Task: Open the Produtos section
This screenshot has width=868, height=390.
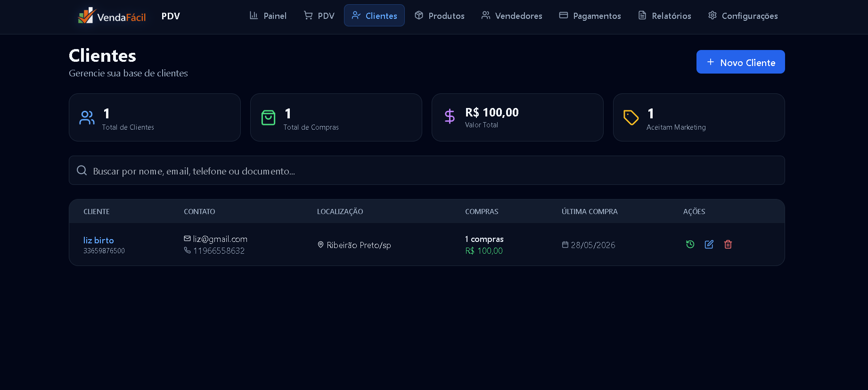Action: [x=439, y=16]
